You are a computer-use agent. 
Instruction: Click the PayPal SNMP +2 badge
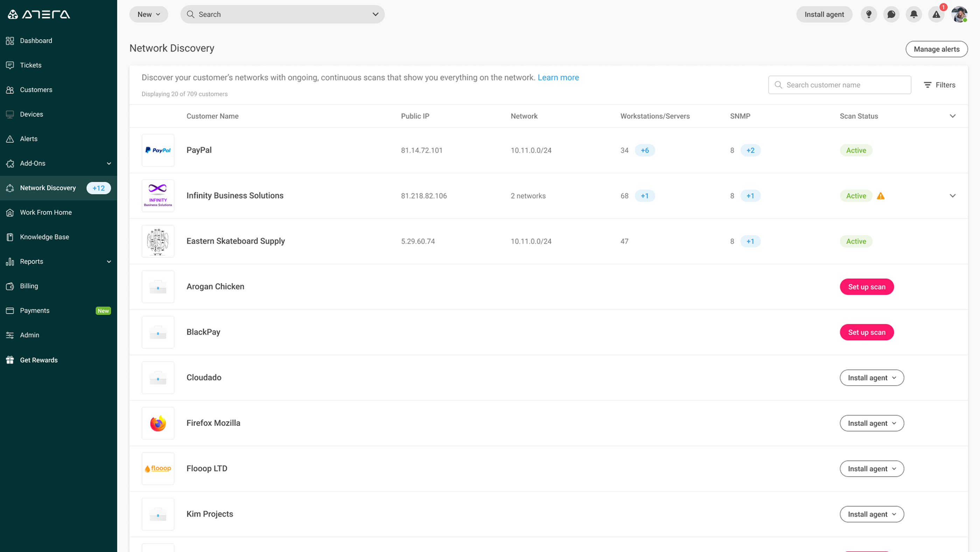click(750, 150)
